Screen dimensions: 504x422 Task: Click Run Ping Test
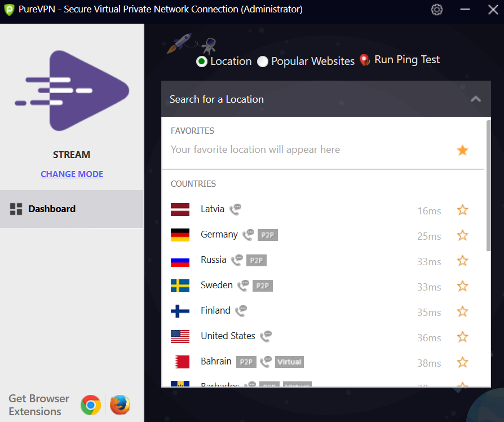(x=407, y=60)
